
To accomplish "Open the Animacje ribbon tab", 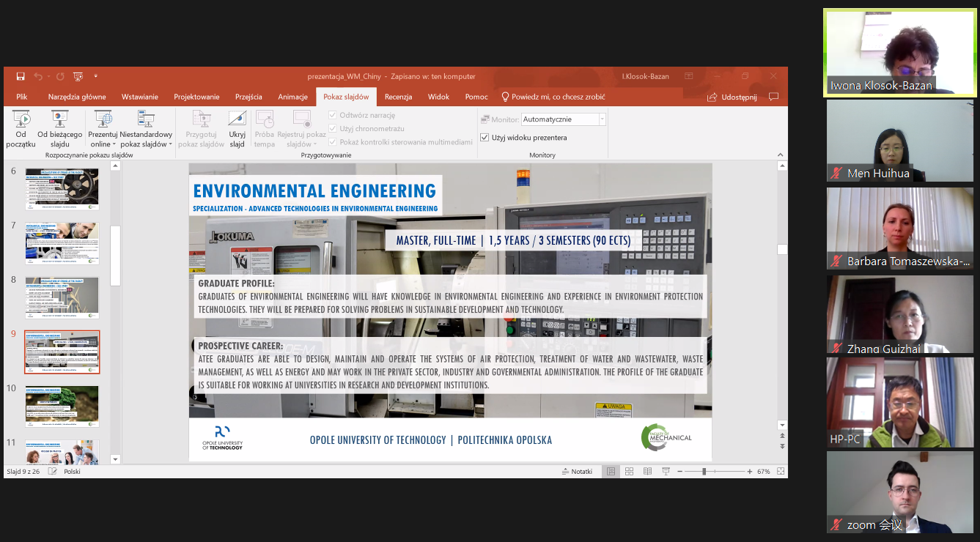I will click(292, 97).
